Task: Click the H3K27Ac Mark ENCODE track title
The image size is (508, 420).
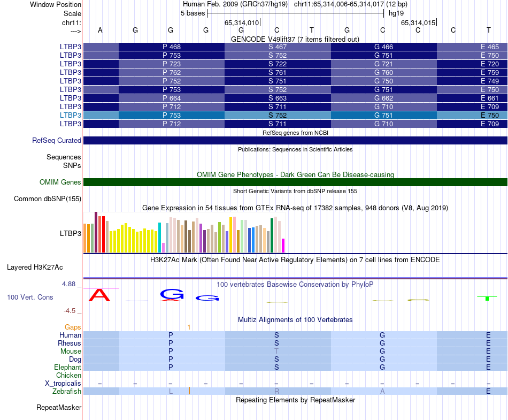Action: (295, 259)
